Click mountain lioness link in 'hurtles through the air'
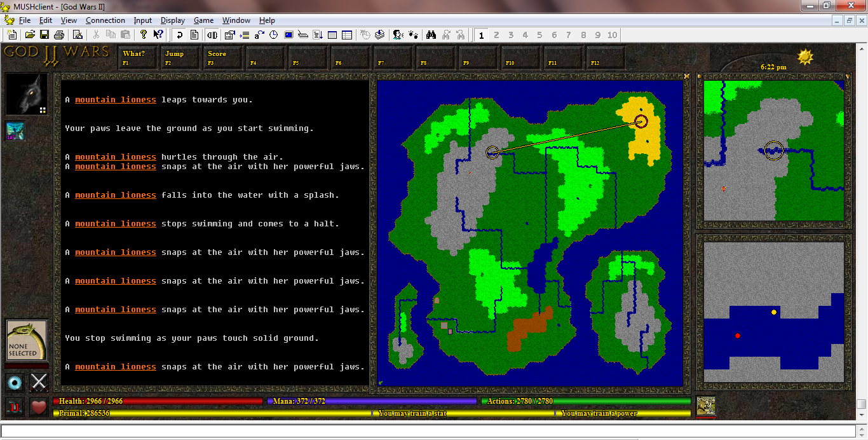 [116, 157]
